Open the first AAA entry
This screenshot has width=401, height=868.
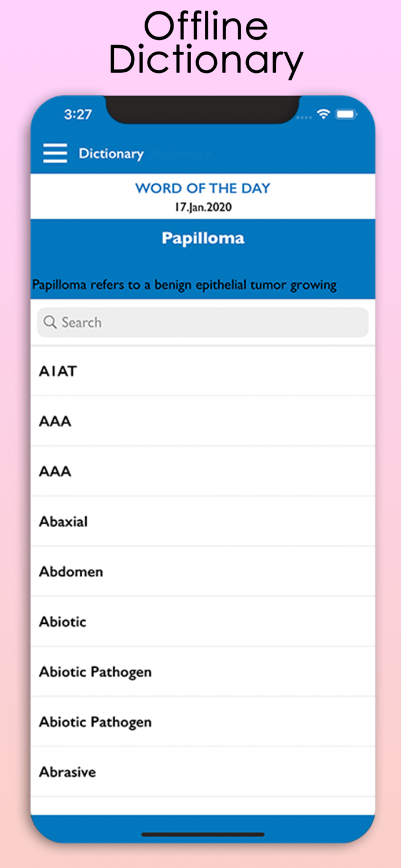(54, 421)
